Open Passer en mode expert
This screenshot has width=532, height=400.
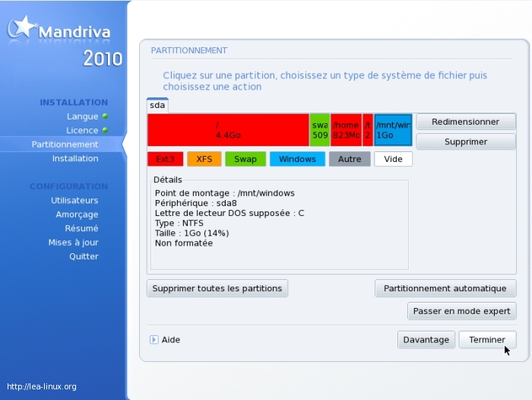(462, 311)
